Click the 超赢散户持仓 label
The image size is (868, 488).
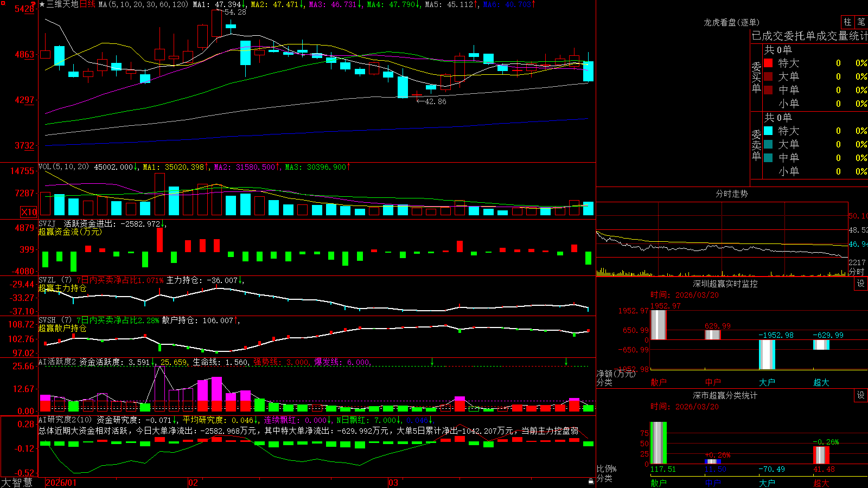click(62, 328)
